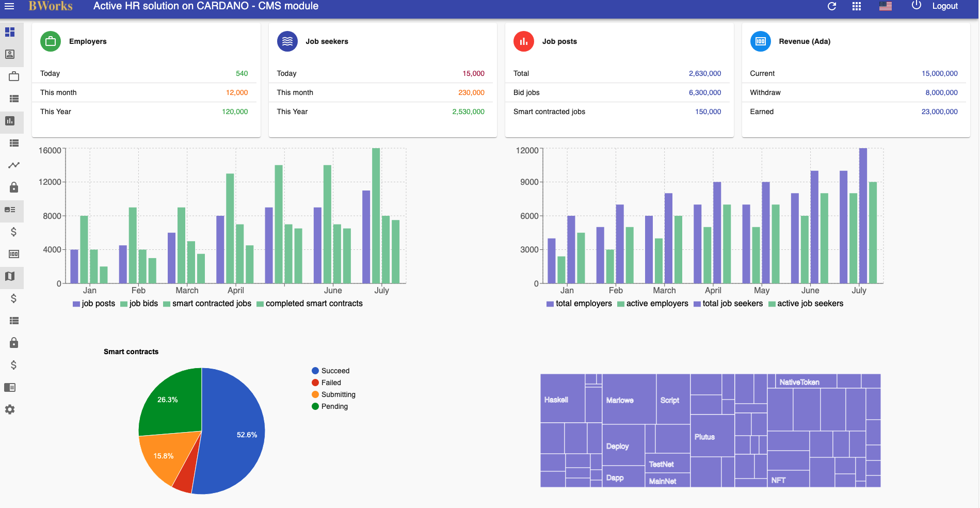This screenshot has width=980, height=508.
Task: Click the Marlowe treemap cell
Action: pos(629,399)
